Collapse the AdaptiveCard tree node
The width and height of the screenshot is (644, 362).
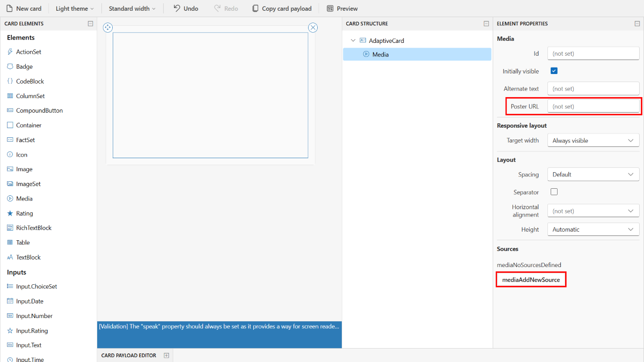(353, 40)
